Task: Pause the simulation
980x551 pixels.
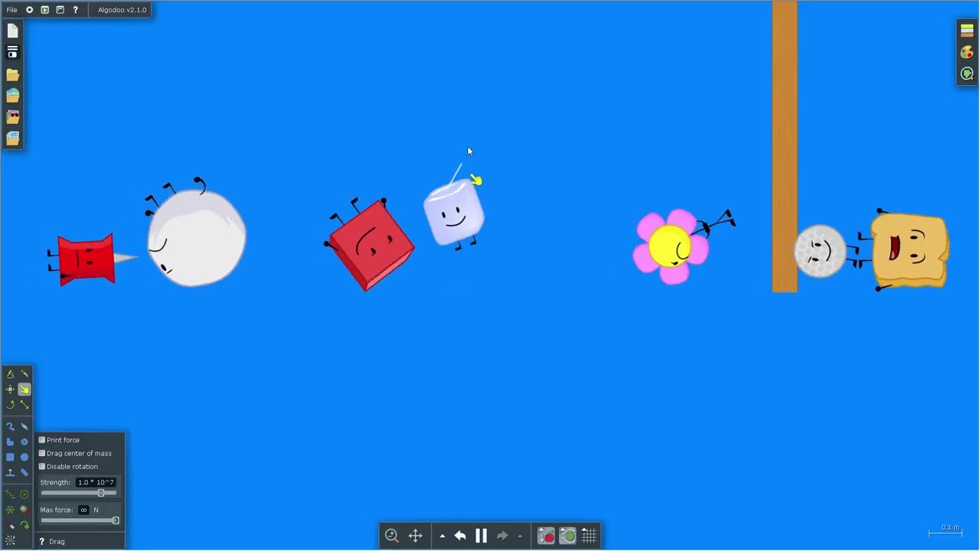Action: coord(482,536)
